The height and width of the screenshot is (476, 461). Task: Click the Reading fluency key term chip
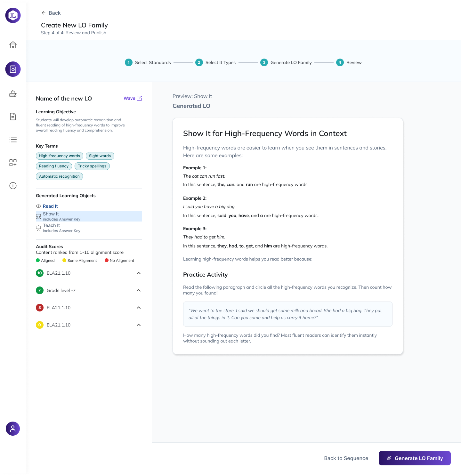54,166
